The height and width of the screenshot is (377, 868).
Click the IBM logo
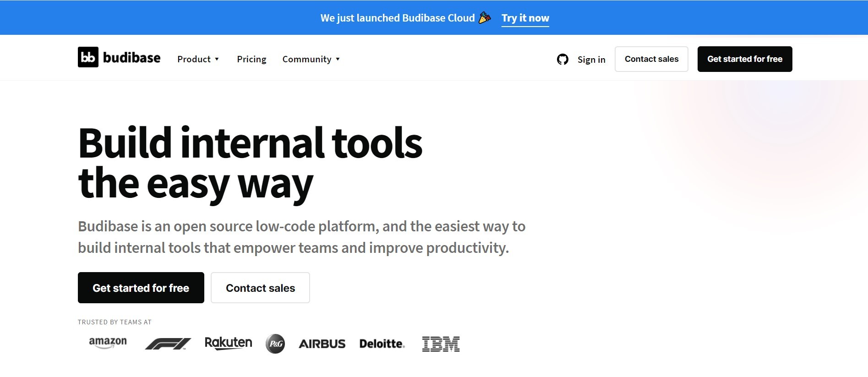click(441, 344)
